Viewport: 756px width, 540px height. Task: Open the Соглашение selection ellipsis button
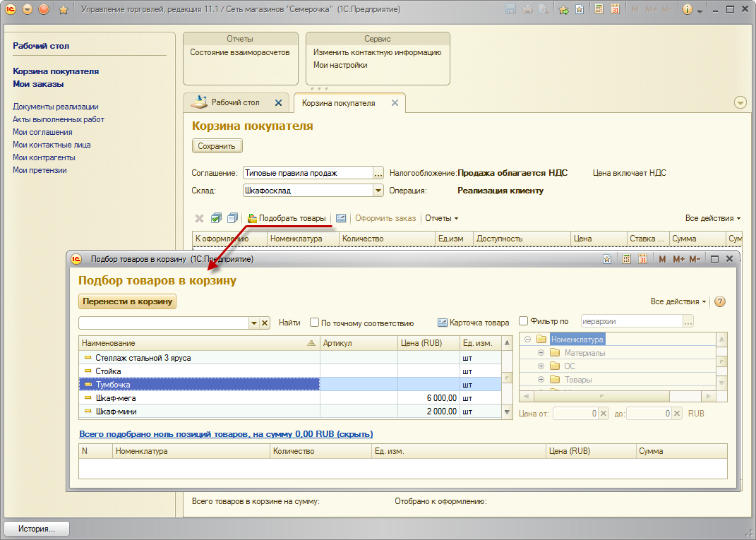pos(378,173)
